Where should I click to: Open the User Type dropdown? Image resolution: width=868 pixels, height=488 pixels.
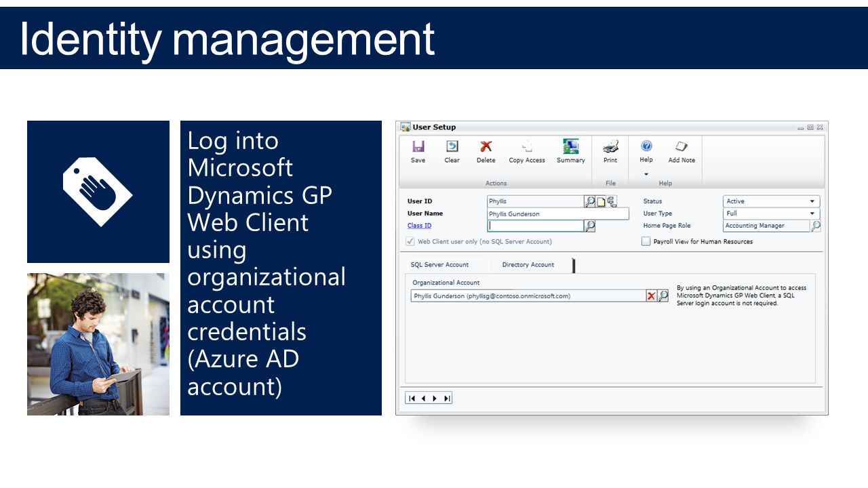tap(812, 213)
